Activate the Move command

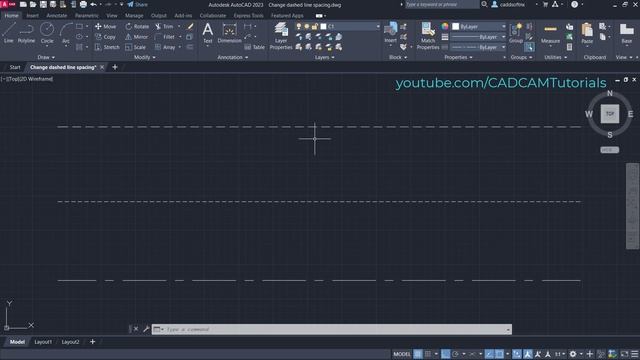[105, 27]
